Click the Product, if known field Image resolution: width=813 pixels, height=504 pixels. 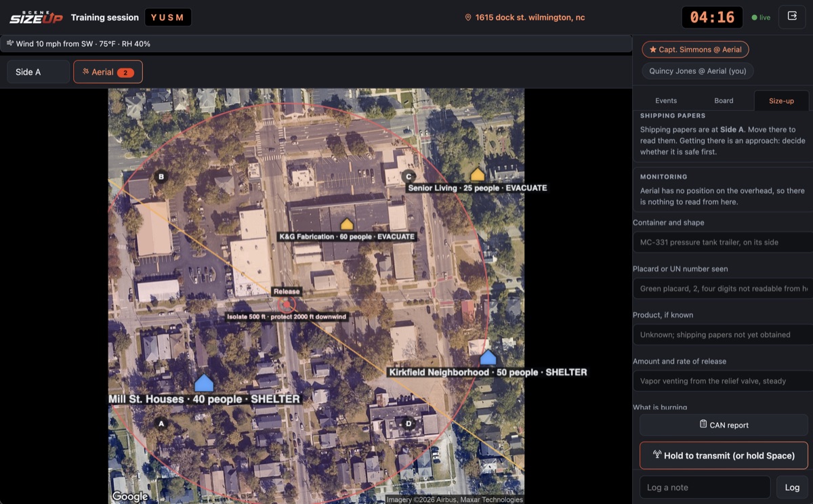pos(722,334)
